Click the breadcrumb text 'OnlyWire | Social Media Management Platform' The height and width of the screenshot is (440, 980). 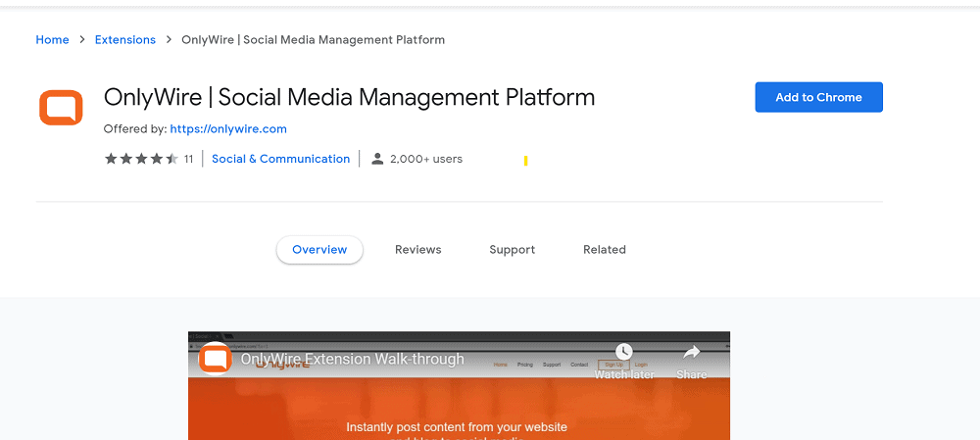click(314, 40)
